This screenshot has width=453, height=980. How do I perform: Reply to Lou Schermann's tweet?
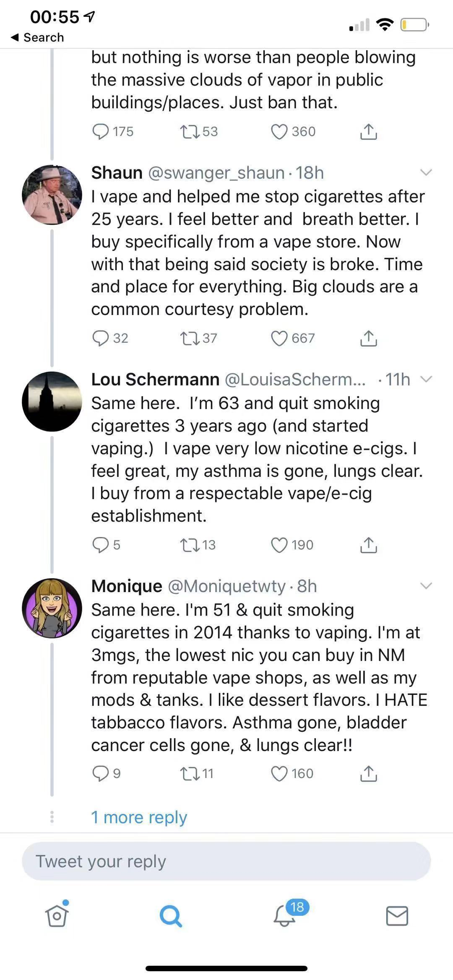[101, 545]
